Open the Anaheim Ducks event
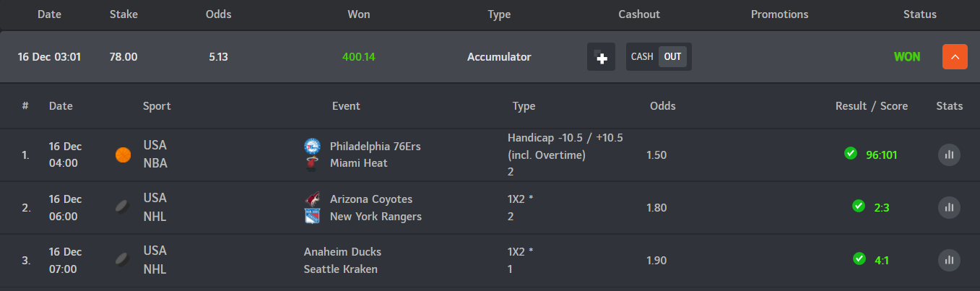Screen dimensions: 980x291 [x=342, y=252]
